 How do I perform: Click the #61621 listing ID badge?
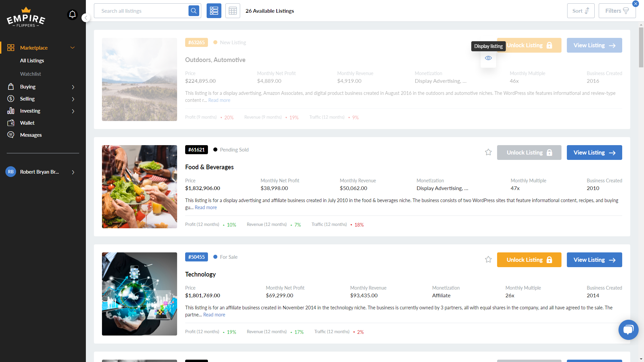[x=197, y=150]
